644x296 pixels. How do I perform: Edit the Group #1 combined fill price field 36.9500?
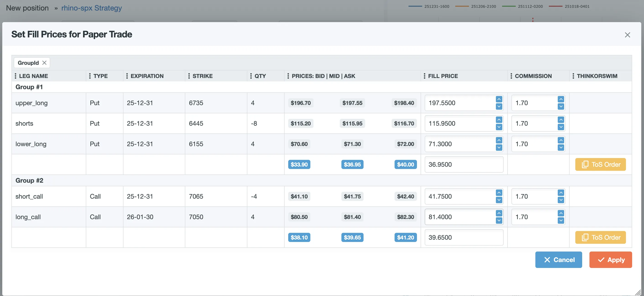pyautogui.click(x=464, y=164)
